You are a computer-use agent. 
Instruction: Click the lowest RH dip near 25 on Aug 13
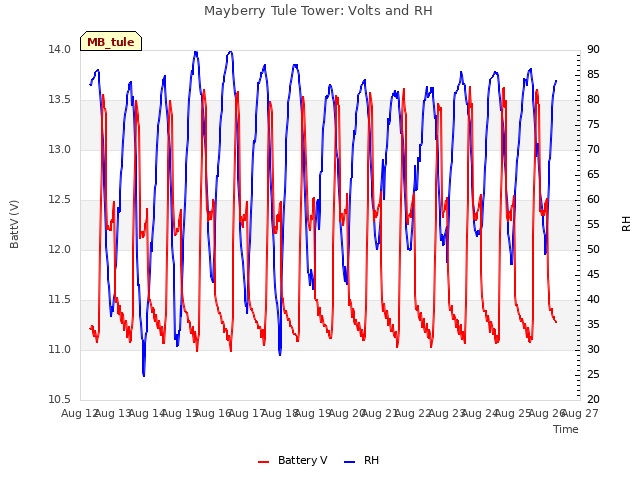point(144,375)
